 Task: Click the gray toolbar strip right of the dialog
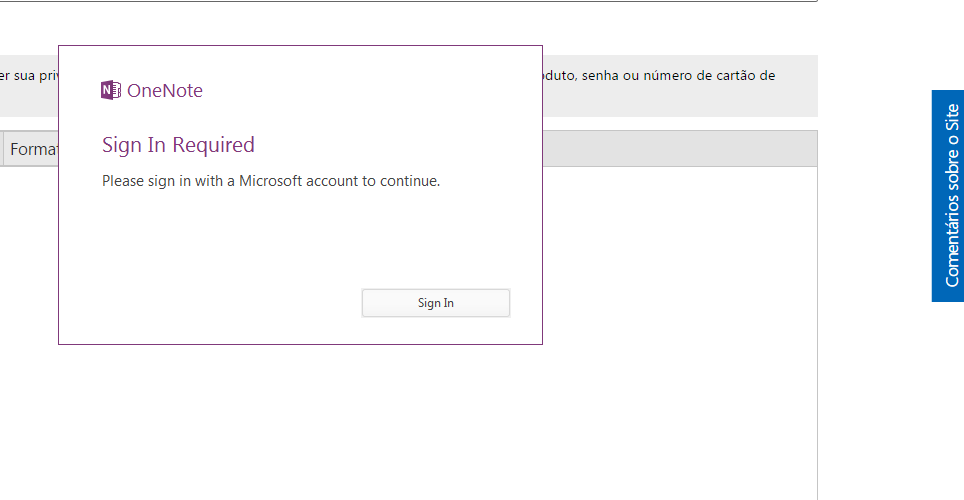(x=679, y=148)
